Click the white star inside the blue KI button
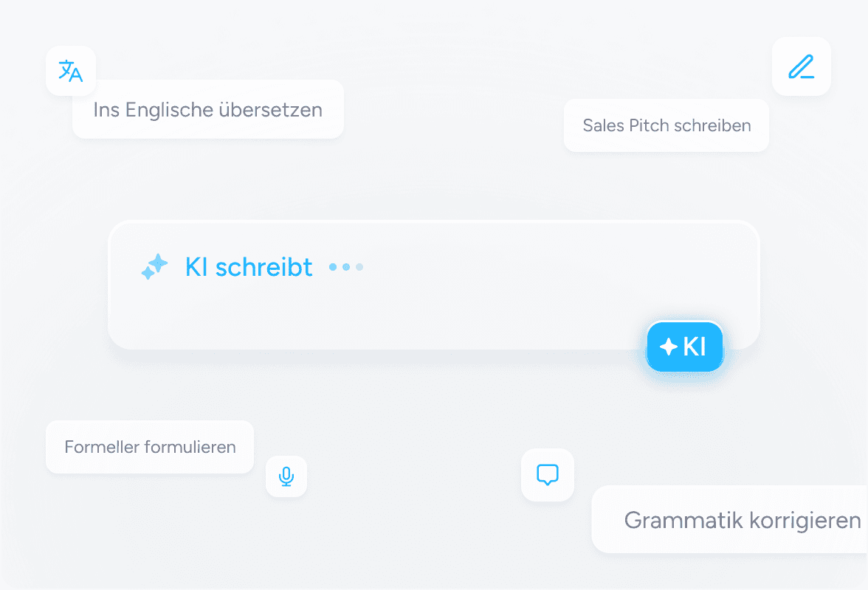The height and width of the screenshot is (590, 868). click(669, 347)
